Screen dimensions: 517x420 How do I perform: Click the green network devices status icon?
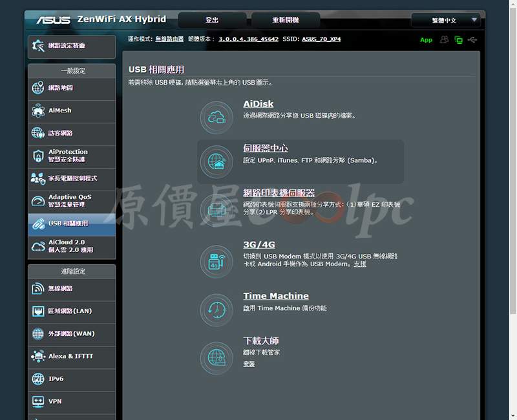[459, 40]
